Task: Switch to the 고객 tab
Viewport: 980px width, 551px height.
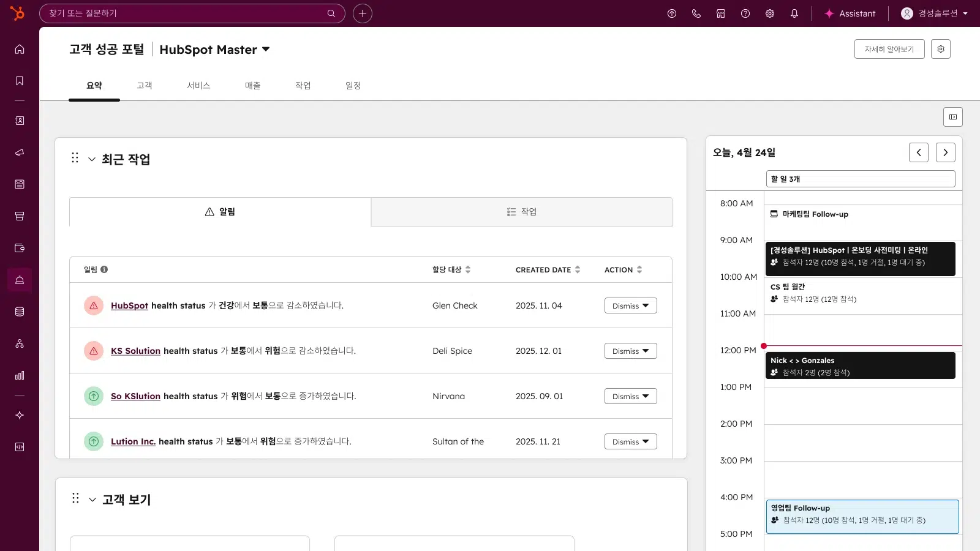Action: (x=145, y=86)
